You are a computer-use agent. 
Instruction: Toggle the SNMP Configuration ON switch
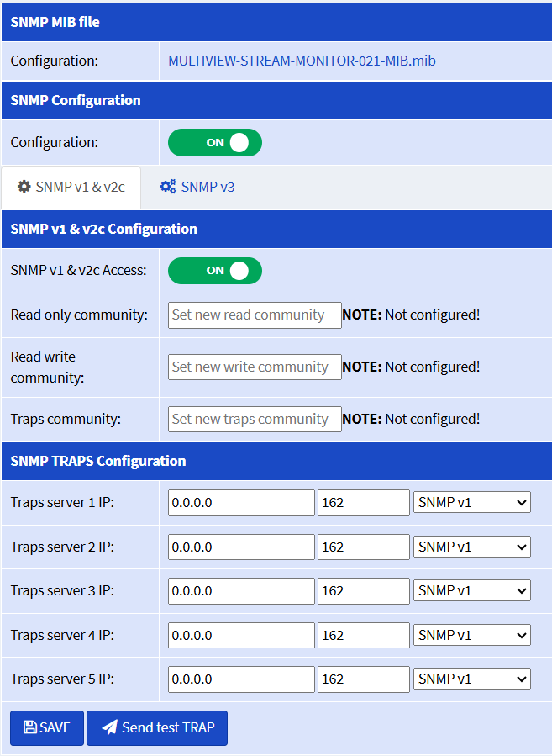[215, 143]
